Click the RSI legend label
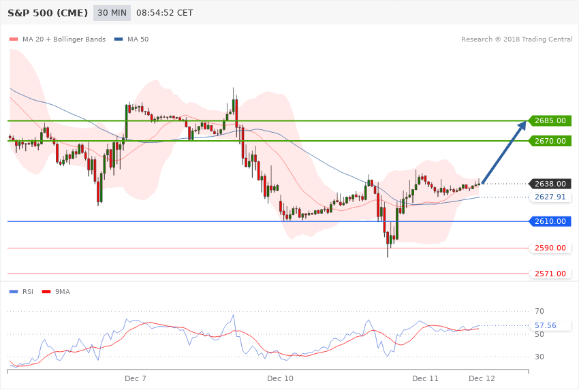 tap(28, 292)
